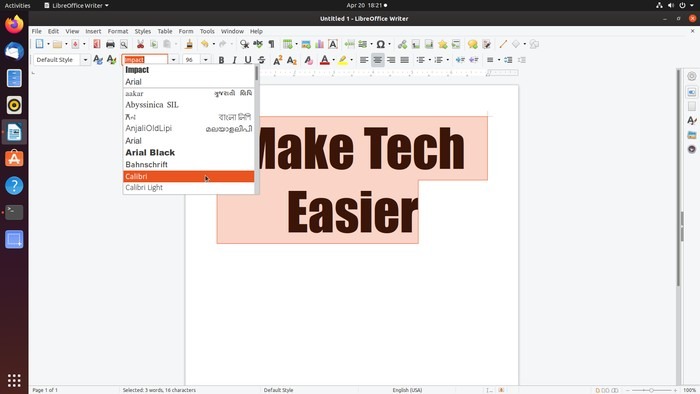Open sidebar Gallery panel icon
This screenshot has height=394, width=700.
pyautogui.click(x=692, y=135)
